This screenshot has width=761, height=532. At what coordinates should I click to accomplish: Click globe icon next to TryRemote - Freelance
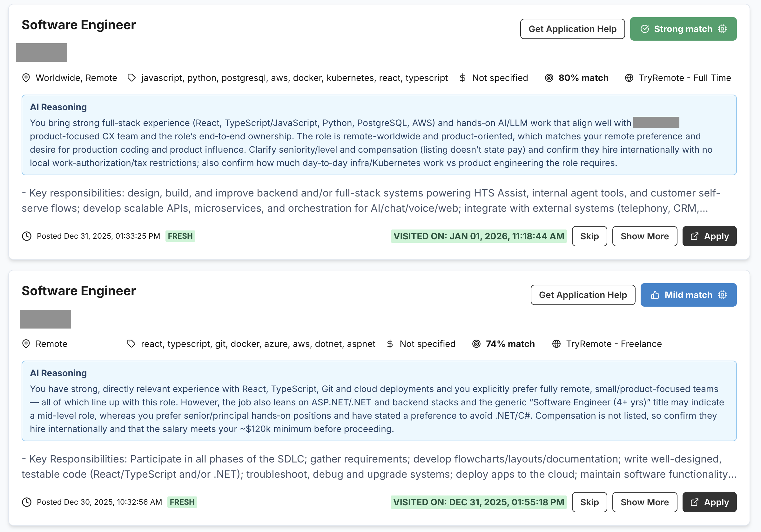(556, 344)
